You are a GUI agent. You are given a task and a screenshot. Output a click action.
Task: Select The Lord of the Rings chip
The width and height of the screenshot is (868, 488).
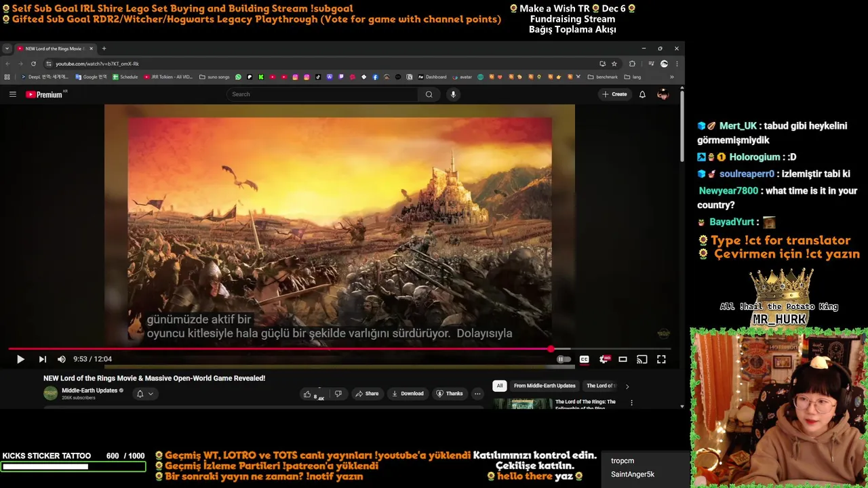pos(601,386)
